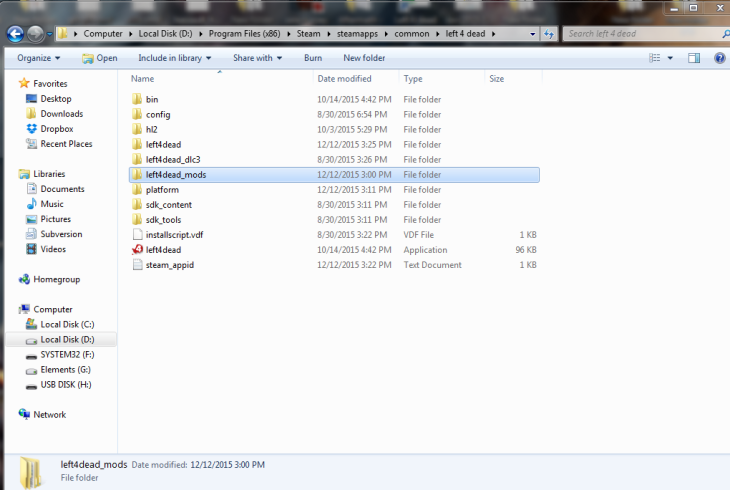Screen dimensions: 730x490
Task: Click the 96 KB size cell
Action: point(526,250)
